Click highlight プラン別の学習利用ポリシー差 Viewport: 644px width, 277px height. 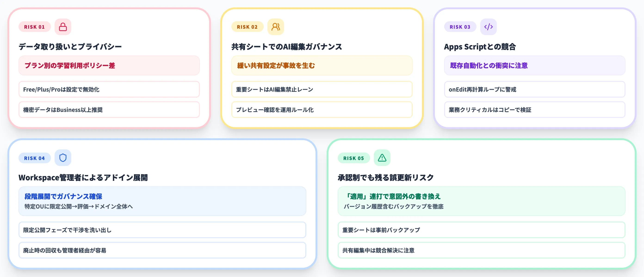coord(109,65)
